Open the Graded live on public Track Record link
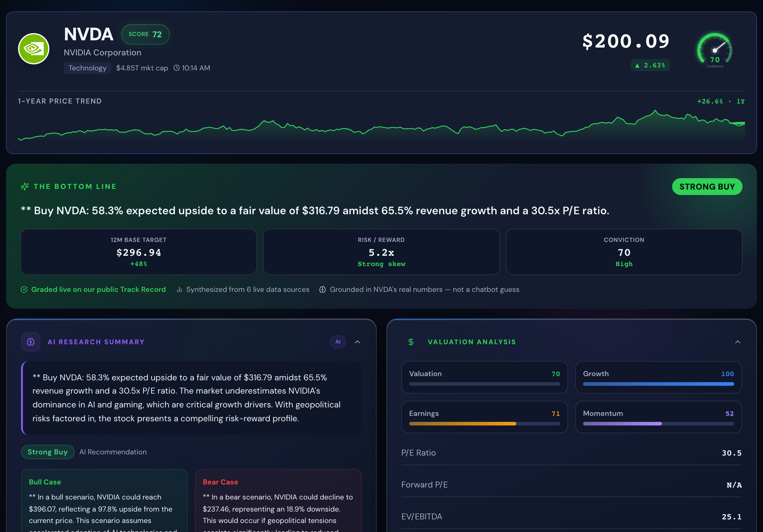 (98, 289)
